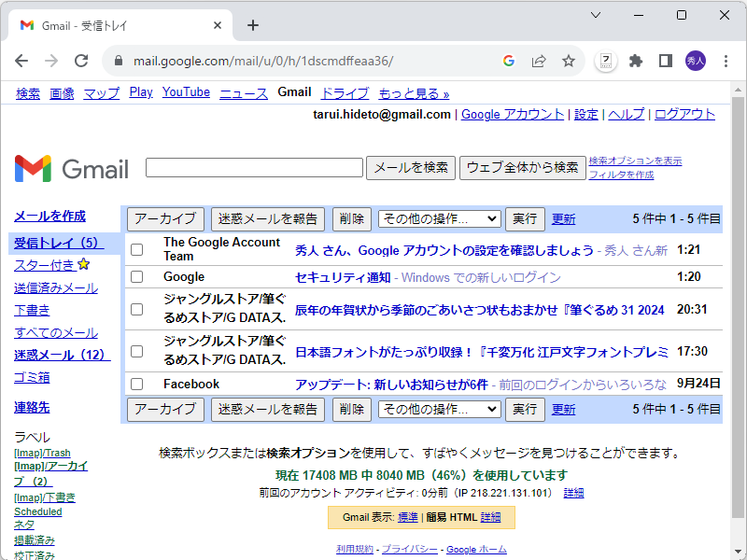Viewport: 747px width, 560px height.
Task: Click the Google G icon in the address bar
Action: coord(508,59)
